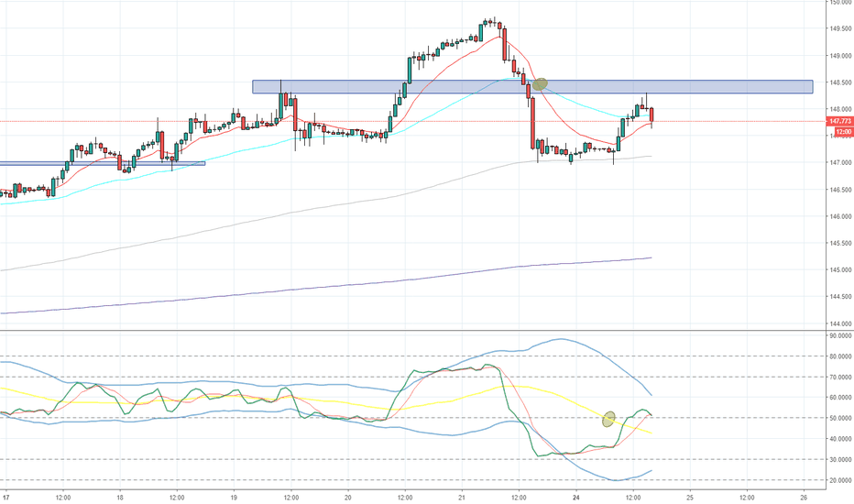This screenshot has width=854, height=504.
Task: Click the 144.000 price axis label
Action: tap(840, 323)
